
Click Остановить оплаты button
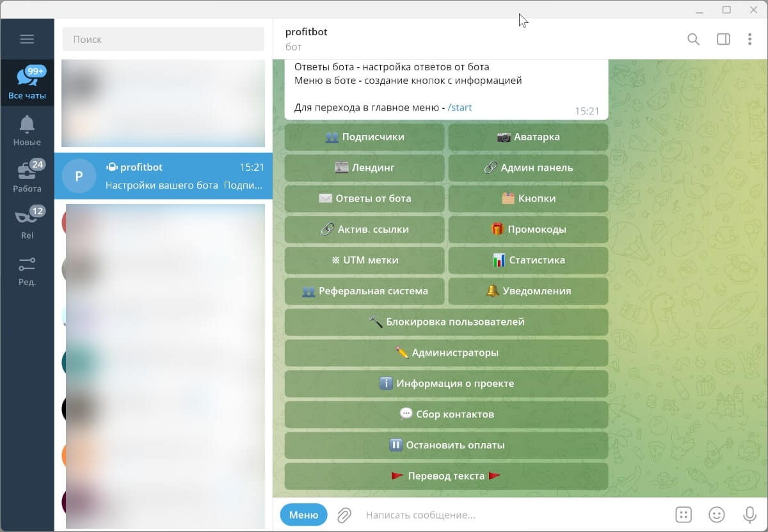point(446,445)
